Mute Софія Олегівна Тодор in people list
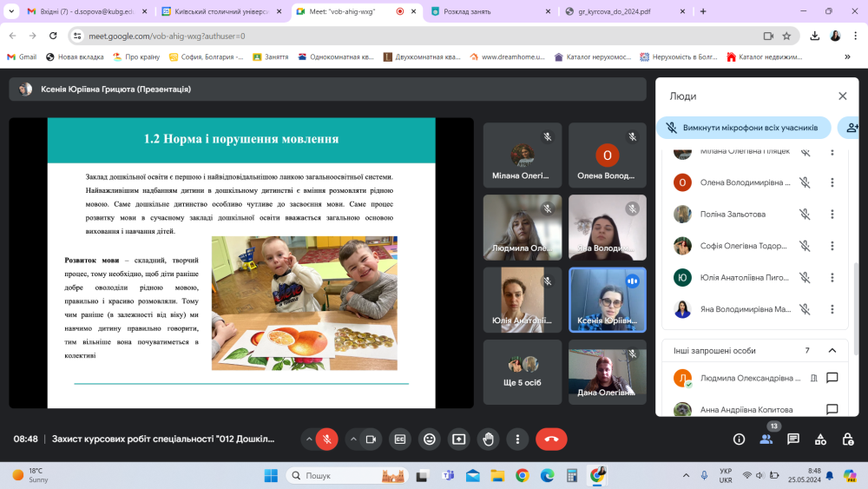This screenshot has height=489, width=868. coord(805,246)
